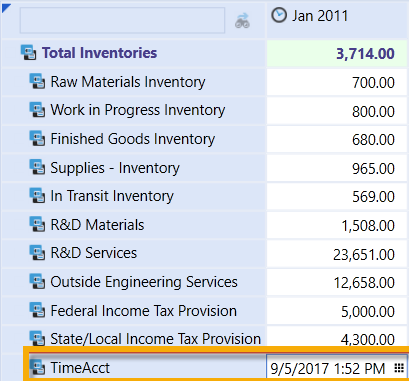Select the Jan 2011 column header
Screen dimensions: 409x381
338,19
